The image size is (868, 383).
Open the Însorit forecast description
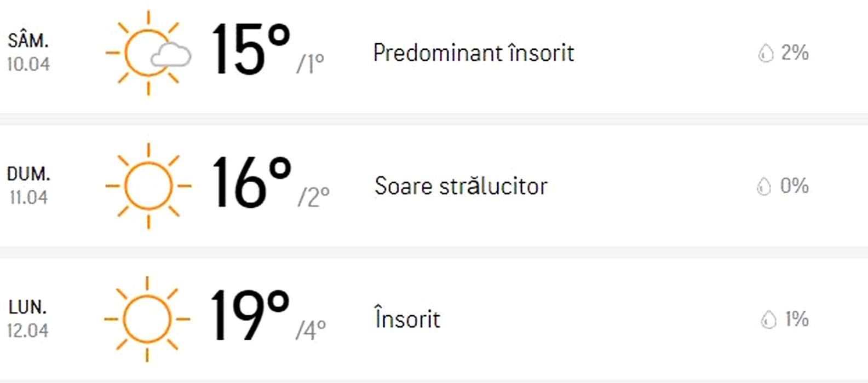click(x=407, y=319)
